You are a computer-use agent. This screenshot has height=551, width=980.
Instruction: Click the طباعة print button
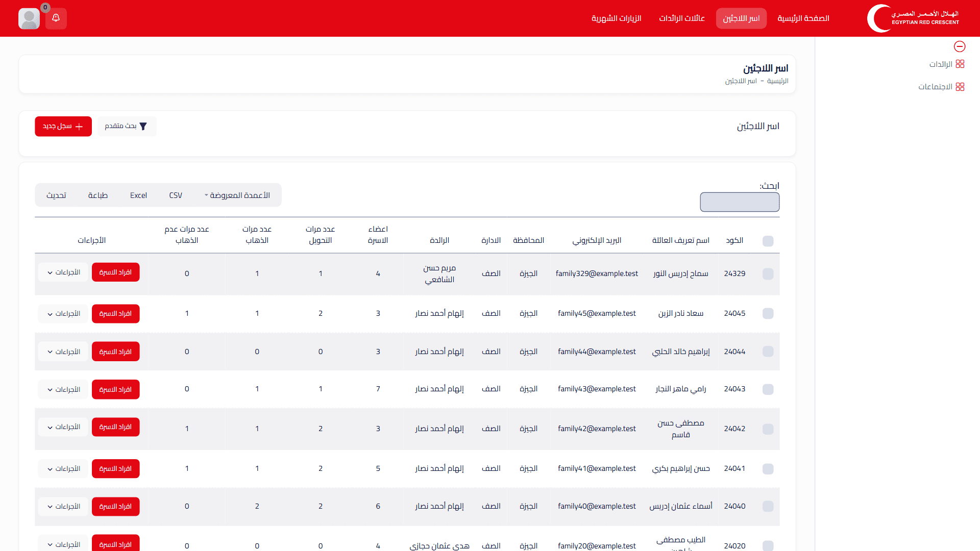(x=97, y=195)
